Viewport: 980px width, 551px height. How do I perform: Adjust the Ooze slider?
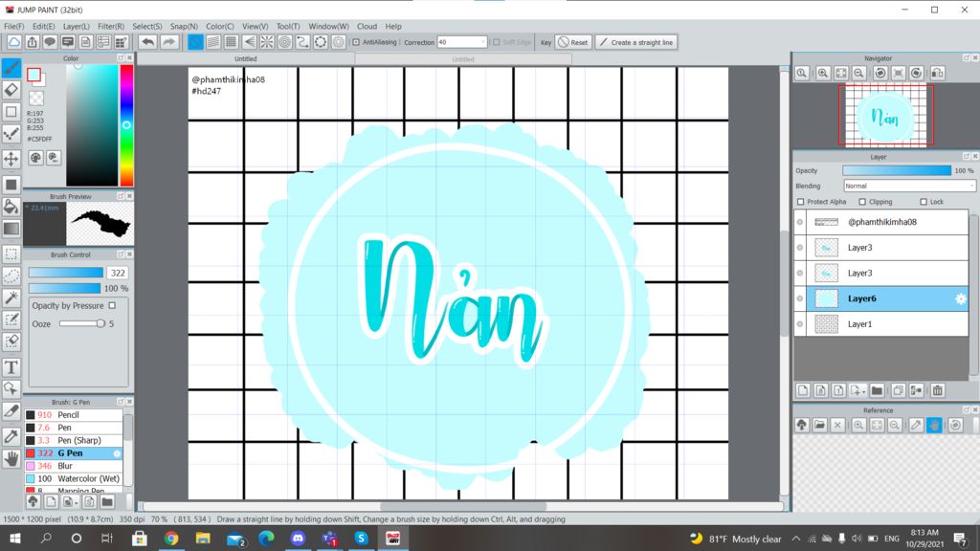(82, 323)
